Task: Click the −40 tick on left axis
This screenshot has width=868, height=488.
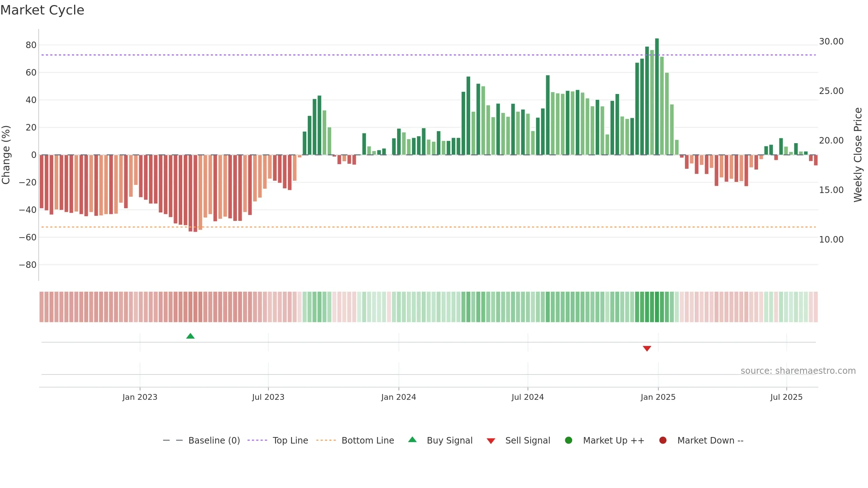Action: pos(28,210)
